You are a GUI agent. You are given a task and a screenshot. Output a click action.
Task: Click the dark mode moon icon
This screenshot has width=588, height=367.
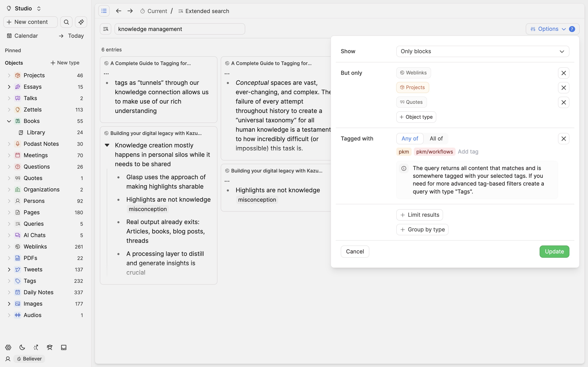pos(21,348)
